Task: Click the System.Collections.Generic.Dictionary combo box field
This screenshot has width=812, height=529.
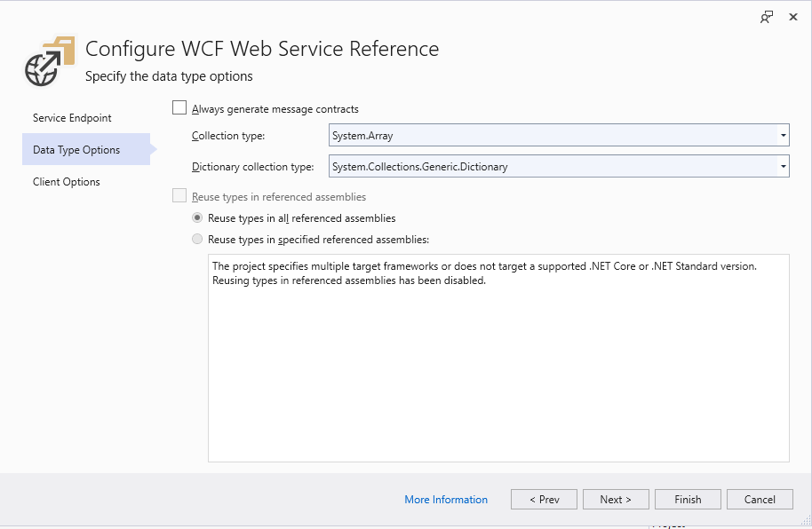Action: pos(551,166)
